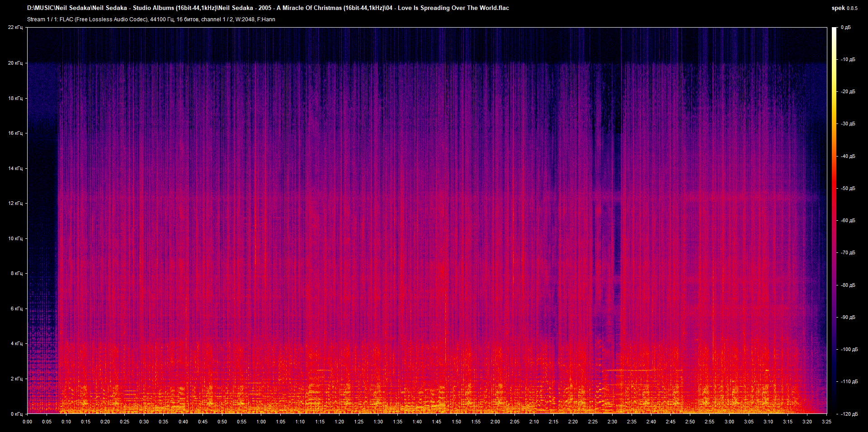Click the -40 дБ level label
868x432 pixels.
tap(848, 156)
